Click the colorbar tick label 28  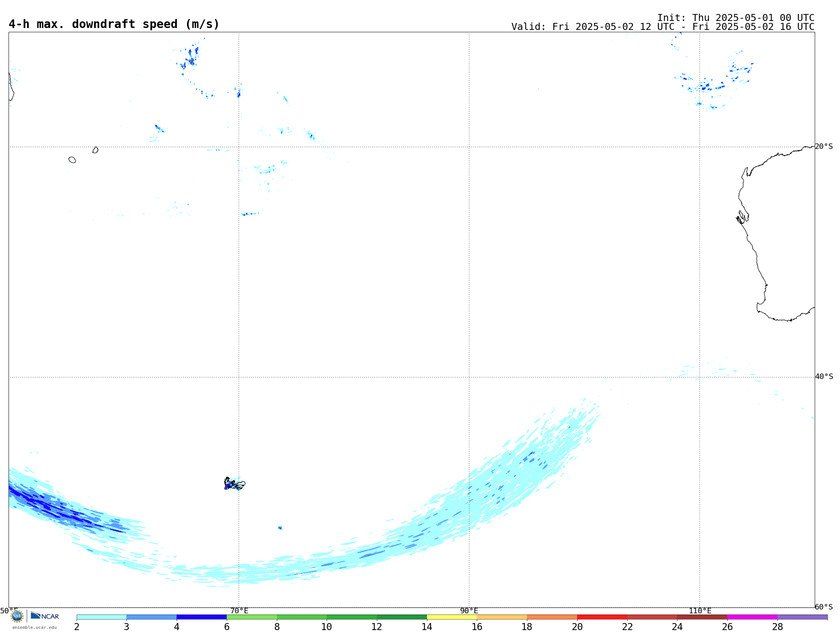pos(777,627)
